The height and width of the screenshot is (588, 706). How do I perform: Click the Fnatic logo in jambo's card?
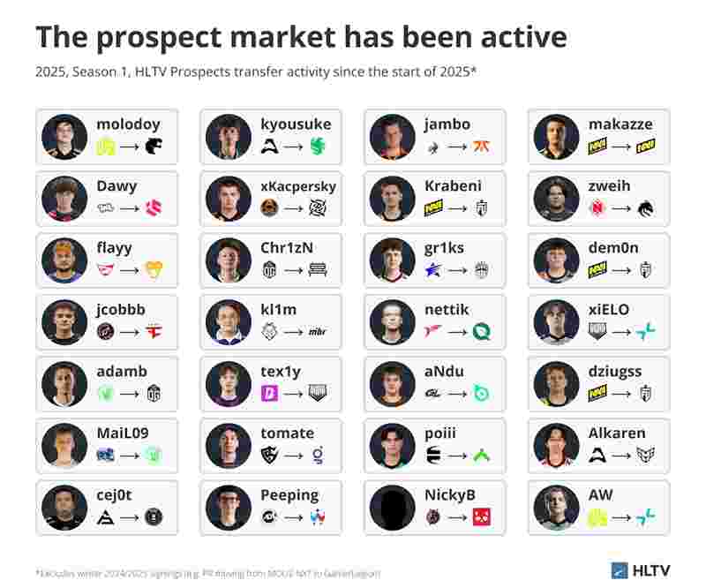(483, 147)
